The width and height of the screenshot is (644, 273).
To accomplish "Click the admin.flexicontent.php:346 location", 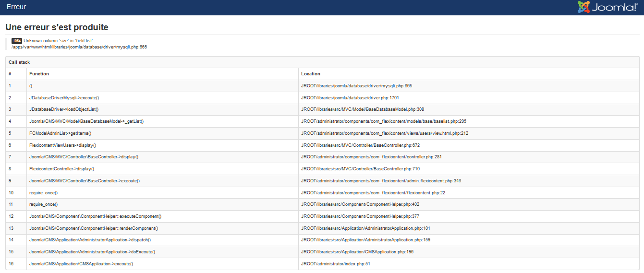I will coord(381,181).
